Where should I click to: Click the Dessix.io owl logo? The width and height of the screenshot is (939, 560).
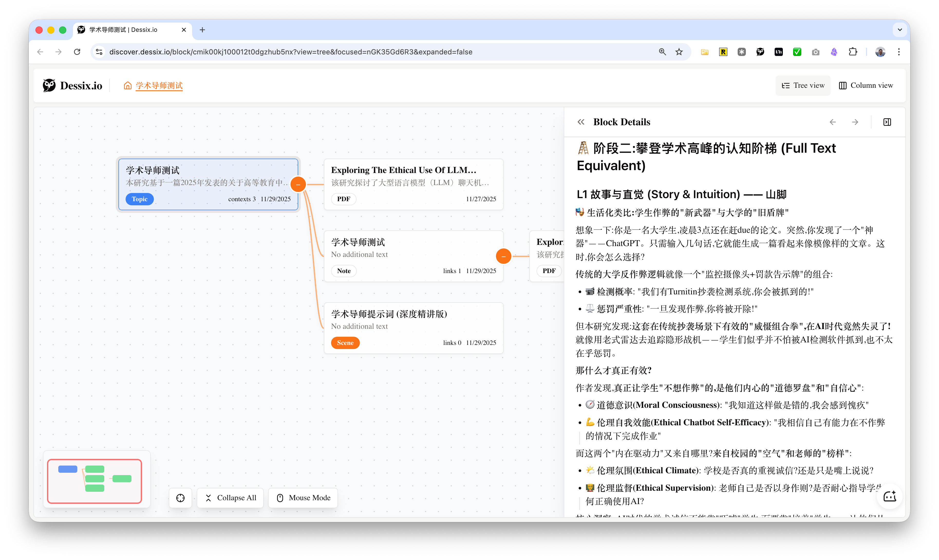[x=49, y=86]
